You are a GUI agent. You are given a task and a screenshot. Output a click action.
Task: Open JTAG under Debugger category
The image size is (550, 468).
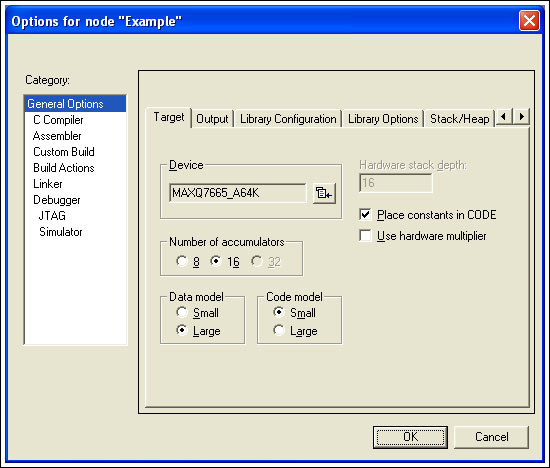click(x=52, y=216)
